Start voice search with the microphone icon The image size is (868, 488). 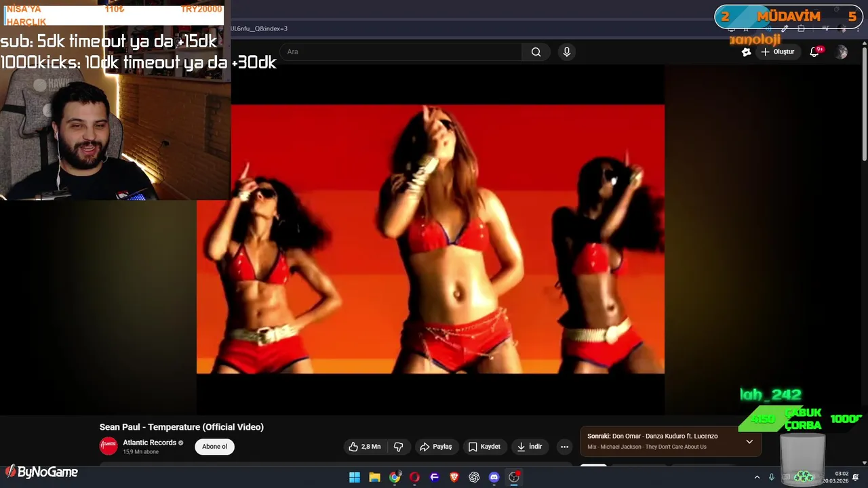coord(567,52)
